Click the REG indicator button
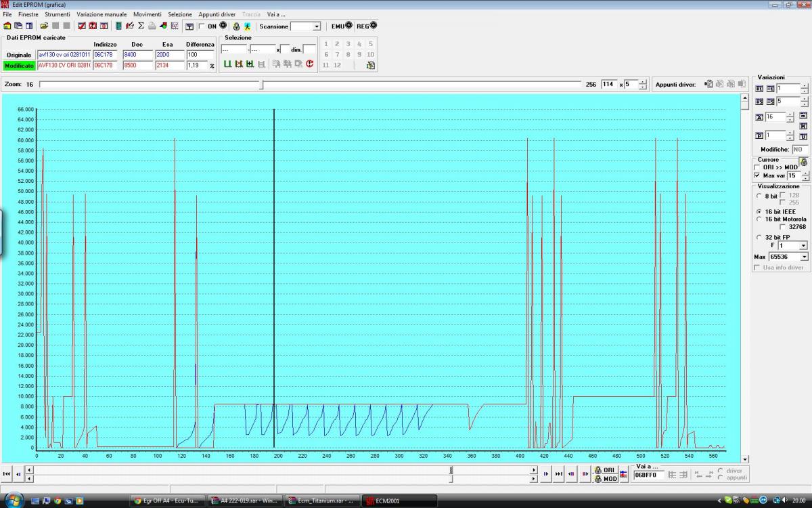The height and width of the screenshot is (508, 812). point(367,26)
